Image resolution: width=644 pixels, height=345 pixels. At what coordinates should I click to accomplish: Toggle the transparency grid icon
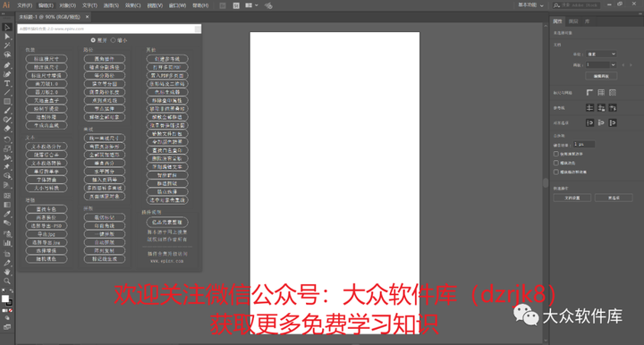click(x=613, y=93)
